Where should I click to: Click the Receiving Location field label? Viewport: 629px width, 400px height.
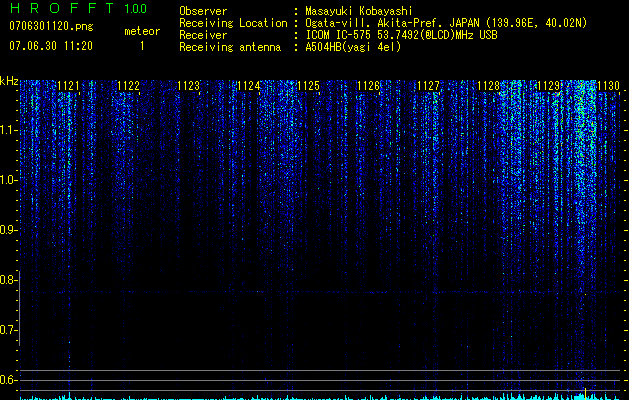233,23
